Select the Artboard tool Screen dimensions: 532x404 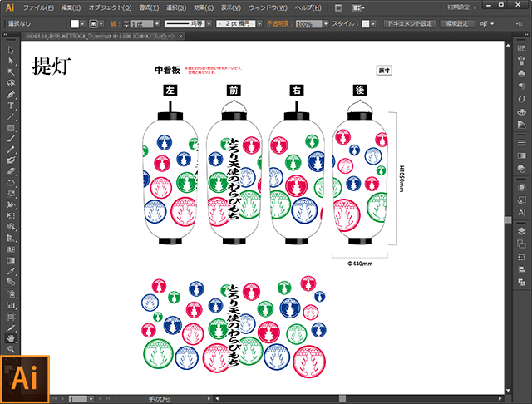click(x=11, y=316)
